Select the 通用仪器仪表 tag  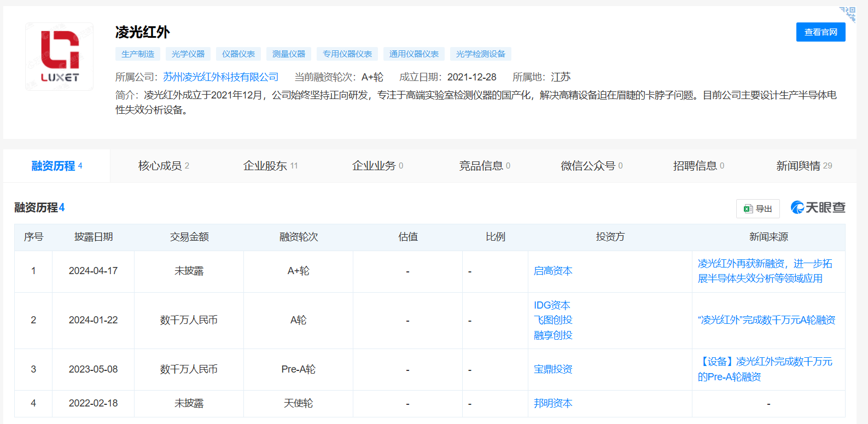(414, 54)
